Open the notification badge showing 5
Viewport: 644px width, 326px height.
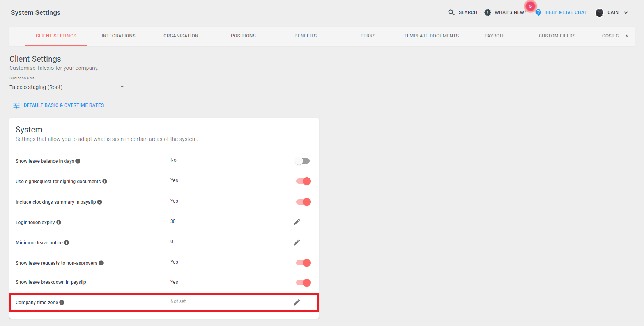coord(530,6)
